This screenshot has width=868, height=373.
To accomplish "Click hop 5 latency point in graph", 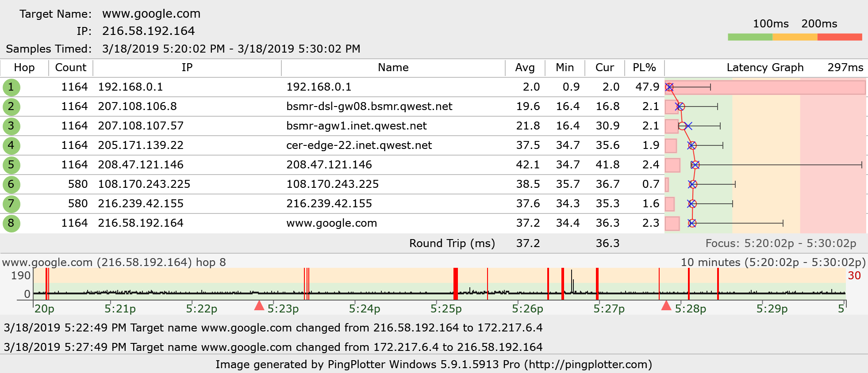I will click(695, 165).
